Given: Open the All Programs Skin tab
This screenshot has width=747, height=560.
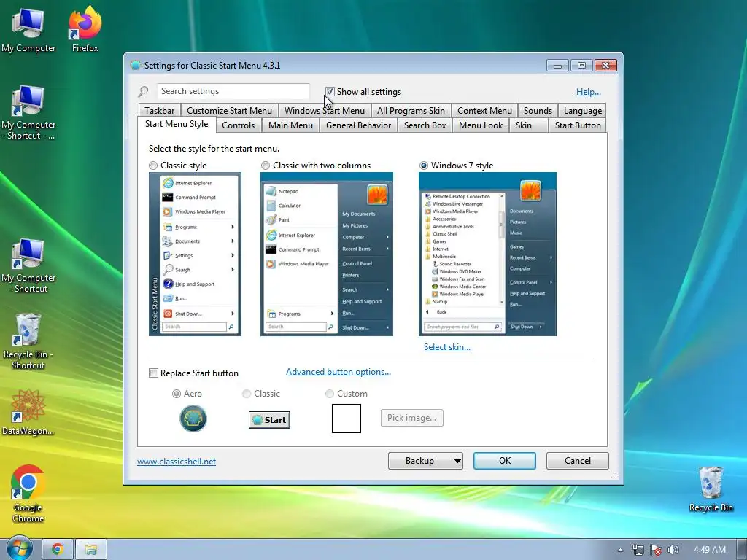Looking at the screenshot, I should coord(411,111).
